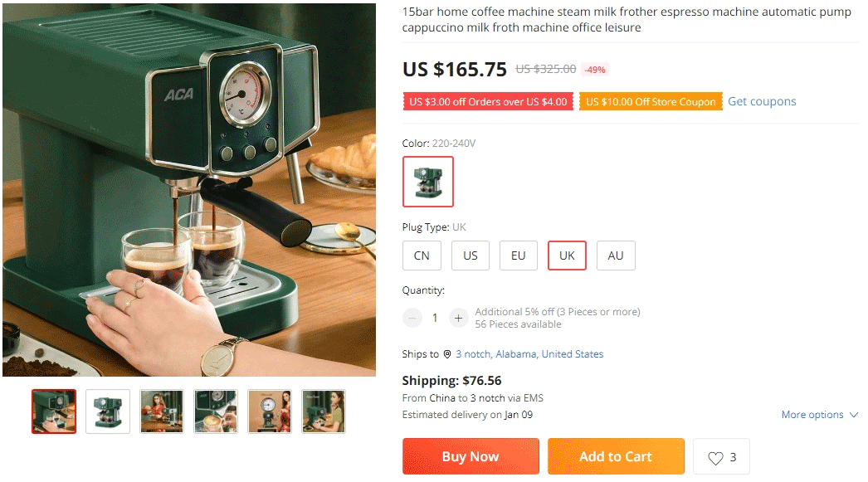The height and width of the screenshot is (482, 868).
Task: Open the Get coupons link
Action: point(762,101)
